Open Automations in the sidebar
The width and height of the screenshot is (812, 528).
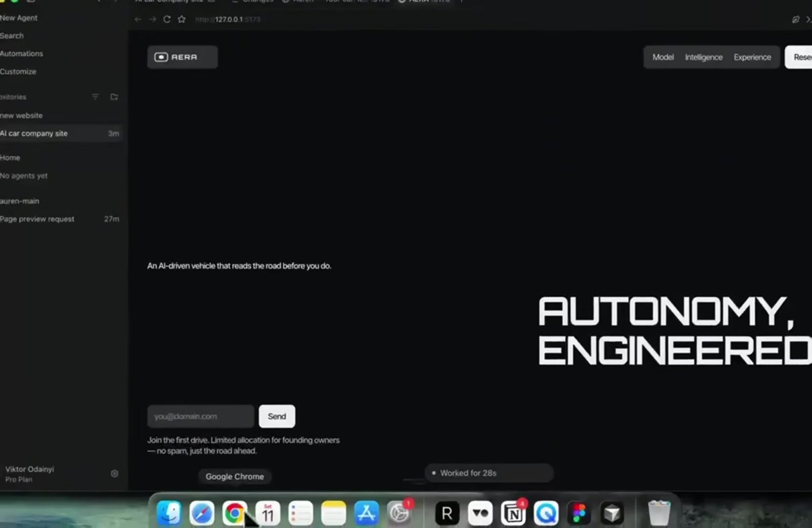pyautogui.click(x=21, y=53)
